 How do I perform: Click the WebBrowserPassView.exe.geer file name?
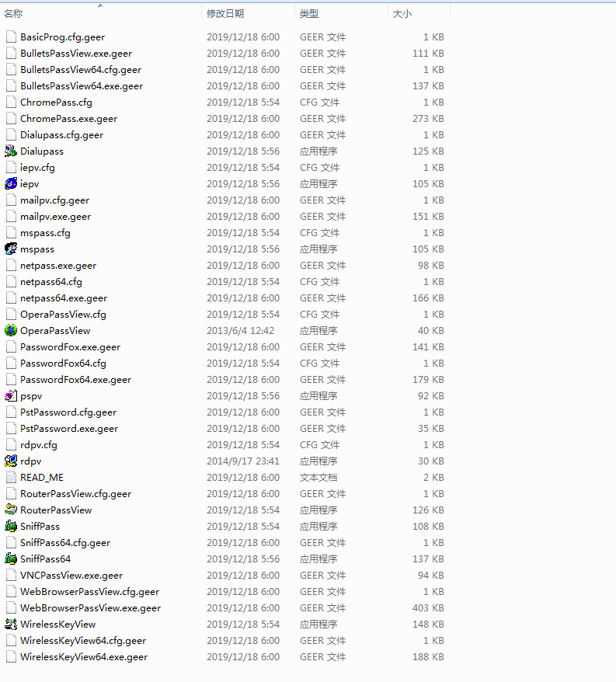point(90,608)
